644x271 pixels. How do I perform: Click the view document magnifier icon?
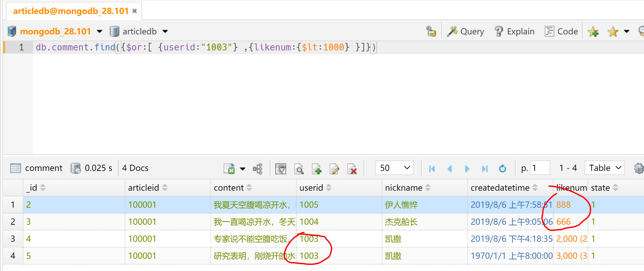[299, 169]
